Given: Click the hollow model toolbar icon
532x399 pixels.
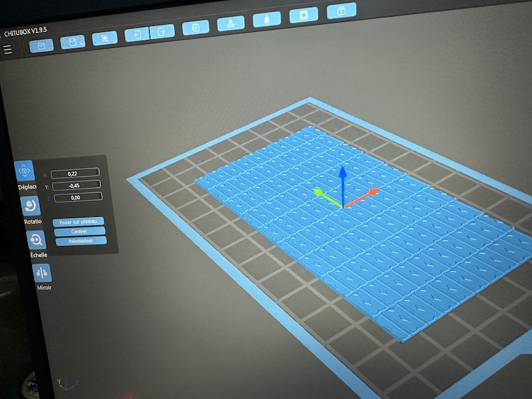Looking at the screenshot, I should [303, 15].
